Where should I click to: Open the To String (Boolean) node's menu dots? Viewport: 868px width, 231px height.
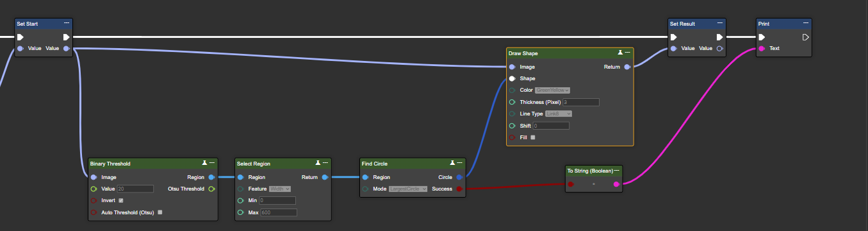[x=617, y=171]
